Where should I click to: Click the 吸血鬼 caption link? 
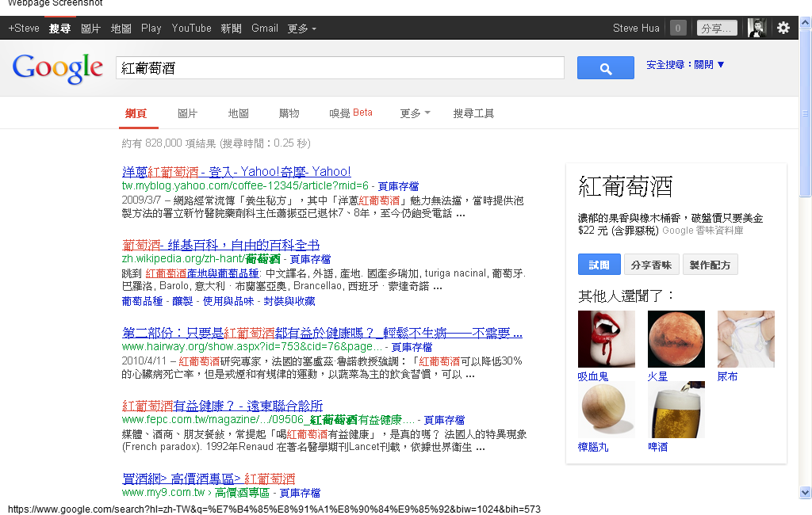[593, 376]
